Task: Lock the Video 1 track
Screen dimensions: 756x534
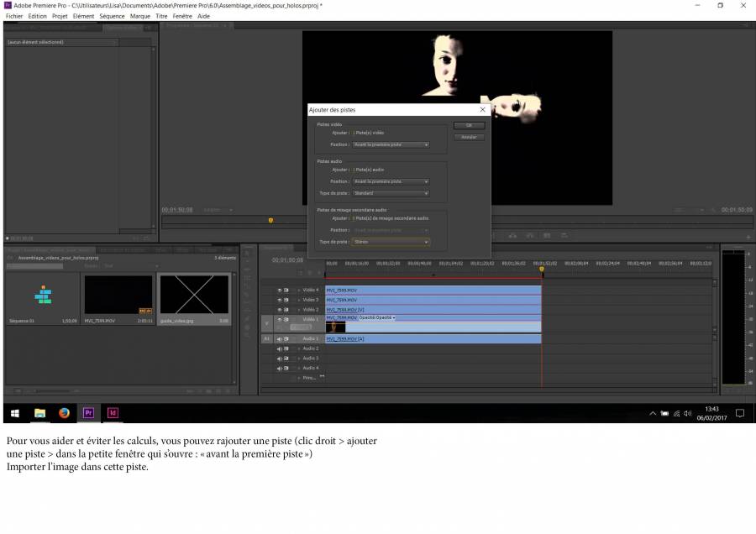Action: tap(286, 318)
